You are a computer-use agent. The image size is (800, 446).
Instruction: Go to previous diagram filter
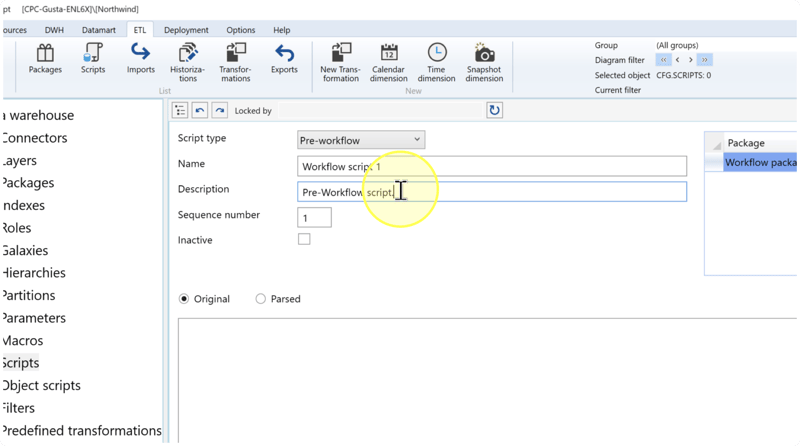click(678, 60)
